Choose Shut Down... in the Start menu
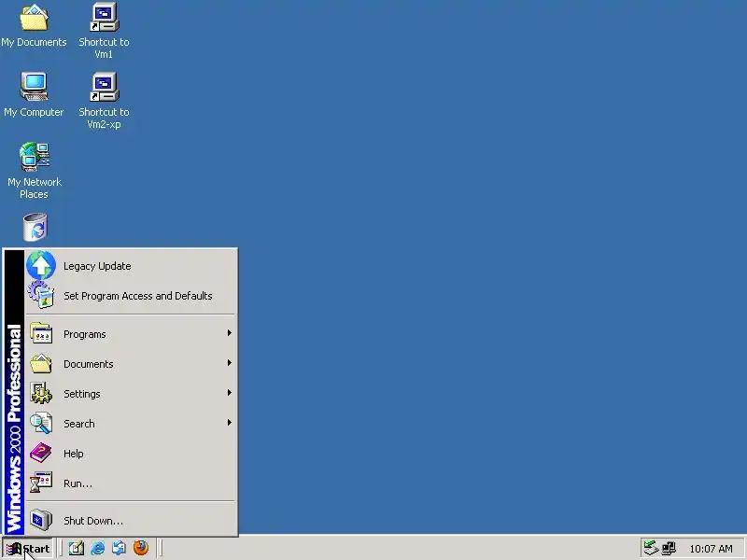This screenshot has width=747, height=560. [131, 521]
